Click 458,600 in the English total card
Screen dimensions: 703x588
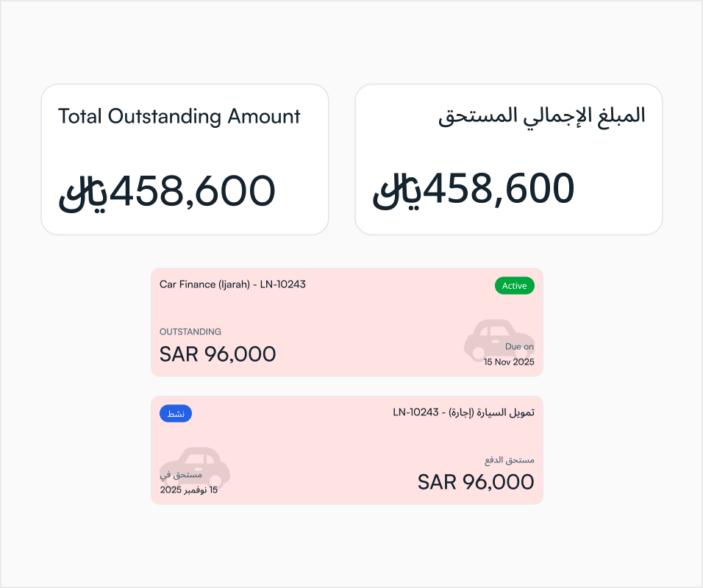(192, 191)
